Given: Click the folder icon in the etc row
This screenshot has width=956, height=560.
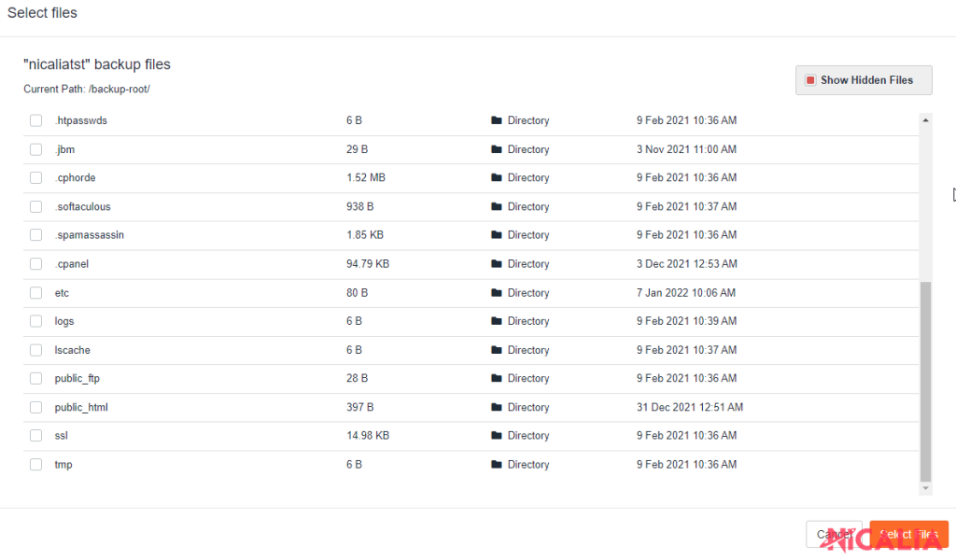Looking at the screenshot, I should (497, 292).
